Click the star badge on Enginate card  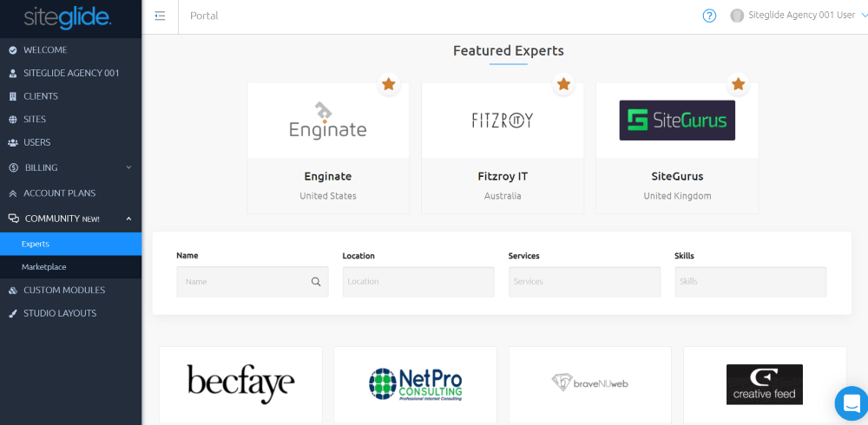[389, 84]
